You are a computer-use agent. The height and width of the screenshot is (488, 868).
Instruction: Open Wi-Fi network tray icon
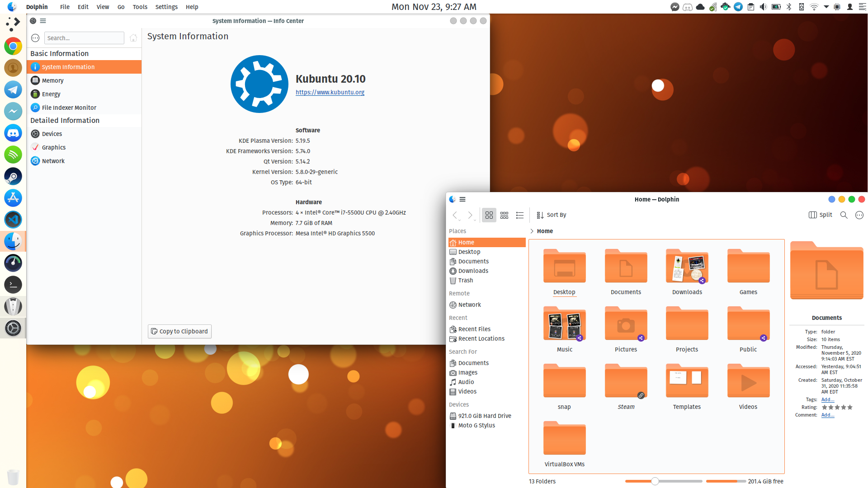click(x=814, y=7)
